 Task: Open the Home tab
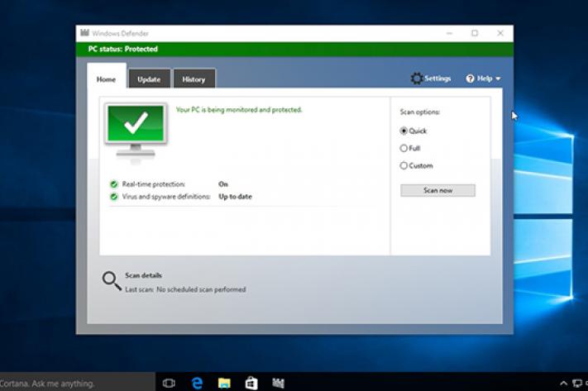106,79
